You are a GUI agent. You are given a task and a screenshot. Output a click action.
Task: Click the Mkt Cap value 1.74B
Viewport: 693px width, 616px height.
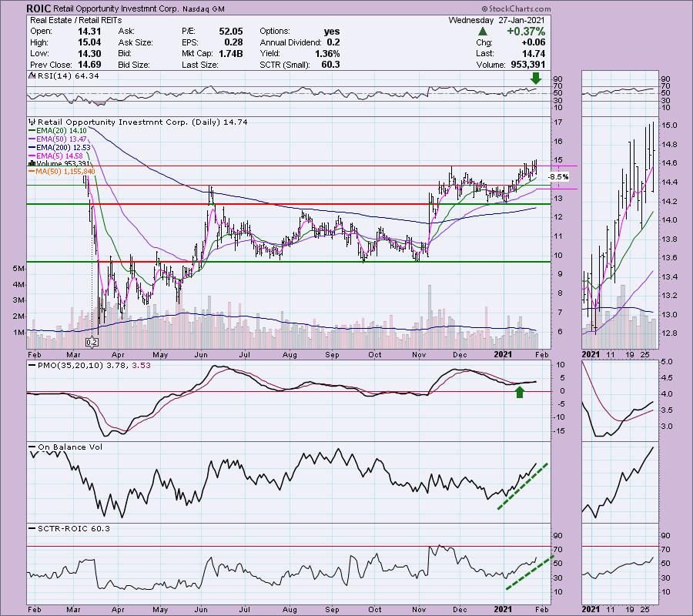[x=231, y=53]
